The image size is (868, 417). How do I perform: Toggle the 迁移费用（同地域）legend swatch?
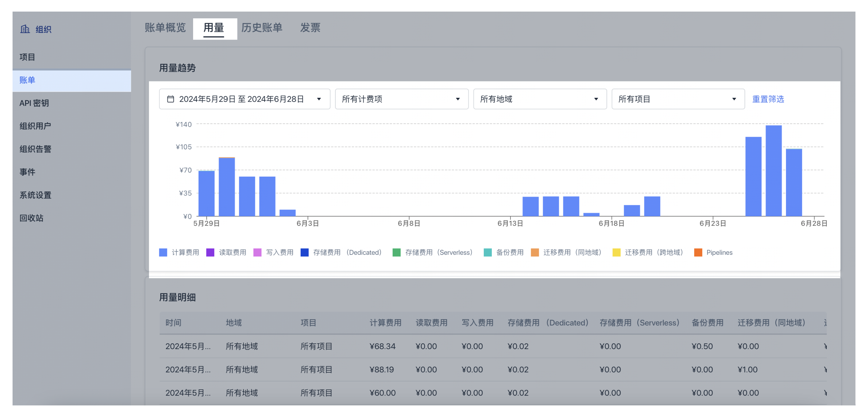point(535,253)
